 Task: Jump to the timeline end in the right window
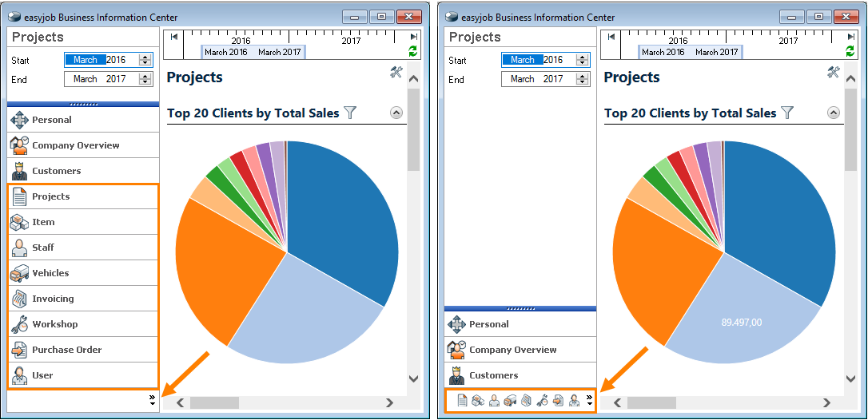tap(850, 37)
